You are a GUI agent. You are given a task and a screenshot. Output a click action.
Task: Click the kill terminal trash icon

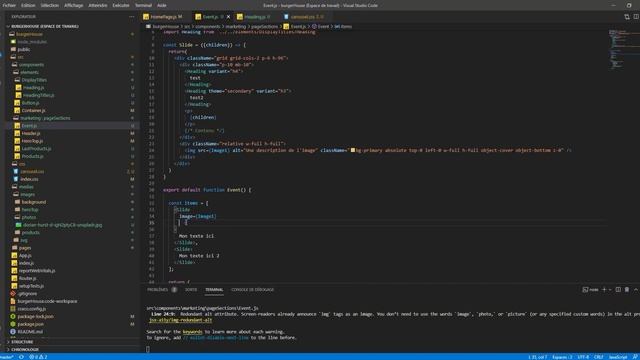(x=627, y=290)
